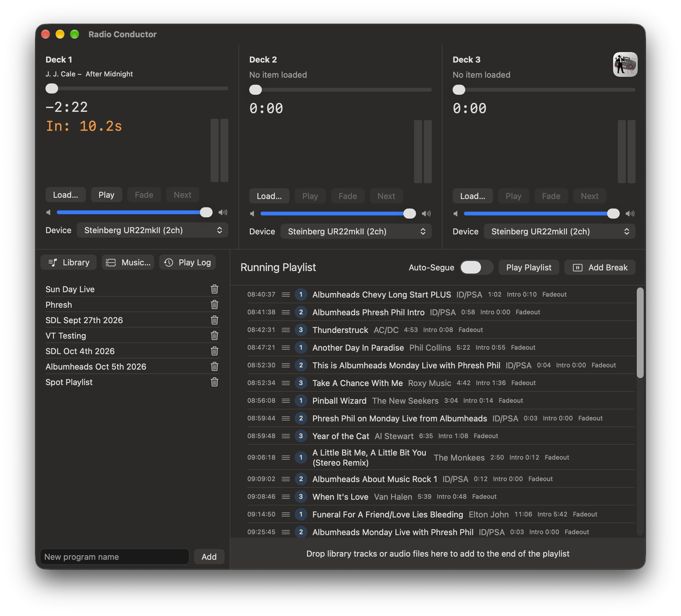Click Deck 3 volume slider knob

click(613, 214)
